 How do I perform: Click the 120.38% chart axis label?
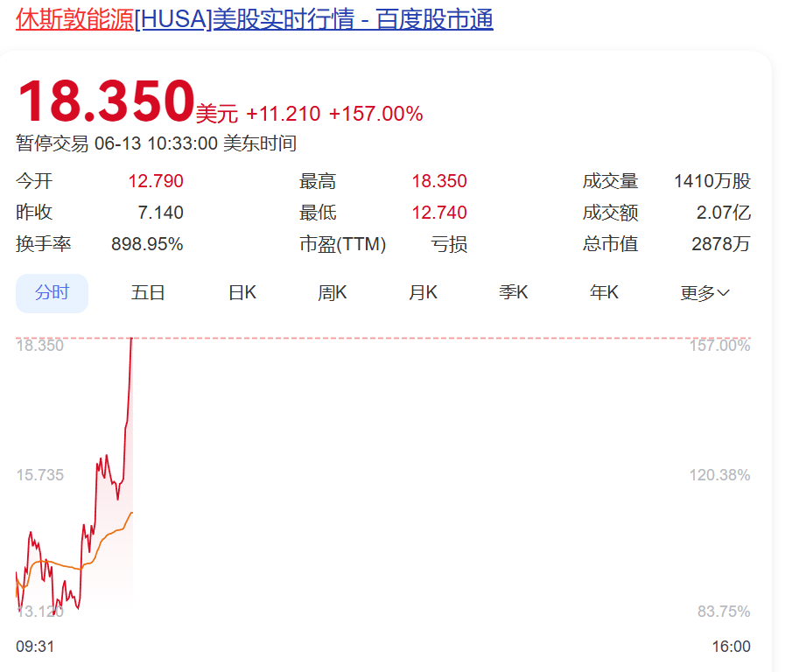pos(720,475)
